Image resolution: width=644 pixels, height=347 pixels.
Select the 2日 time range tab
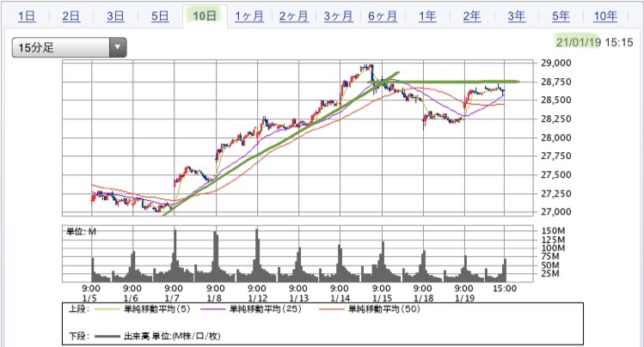point(71,16)
